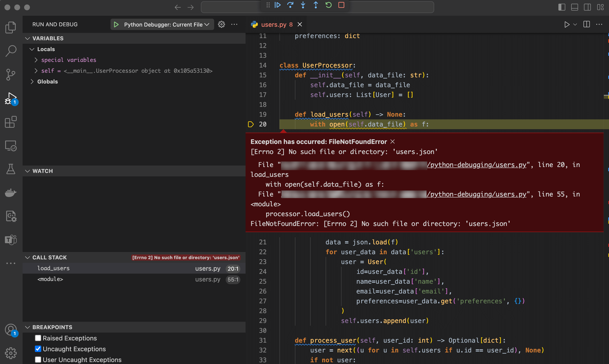This screenshot has width=609, height=364.
Task: Open the Search view
Action: click(x=11, y=50)
